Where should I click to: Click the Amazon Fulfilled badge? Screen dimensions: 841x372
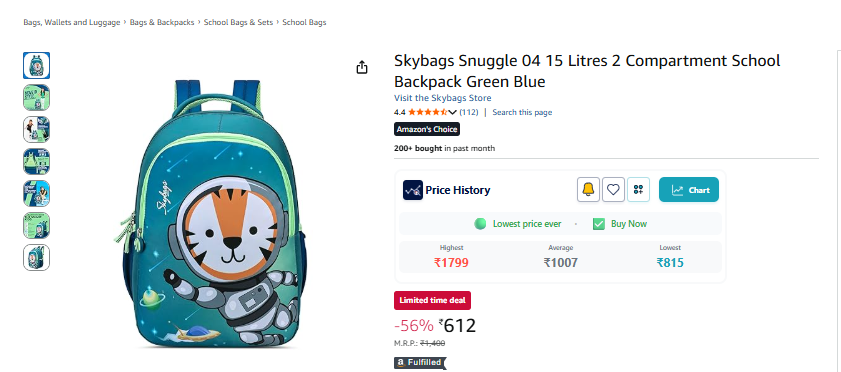420,363
